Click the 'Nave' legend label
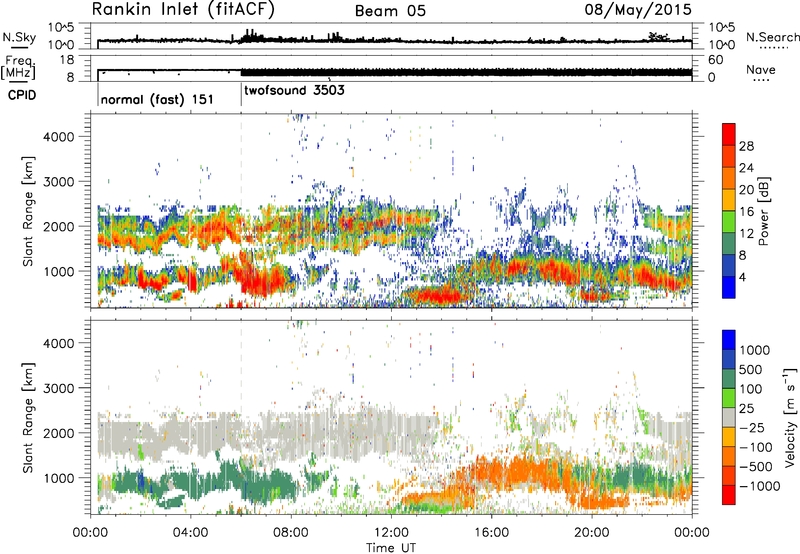Image resolution: width=800 pixels, height=554 pixels. (x=761, y=70)
